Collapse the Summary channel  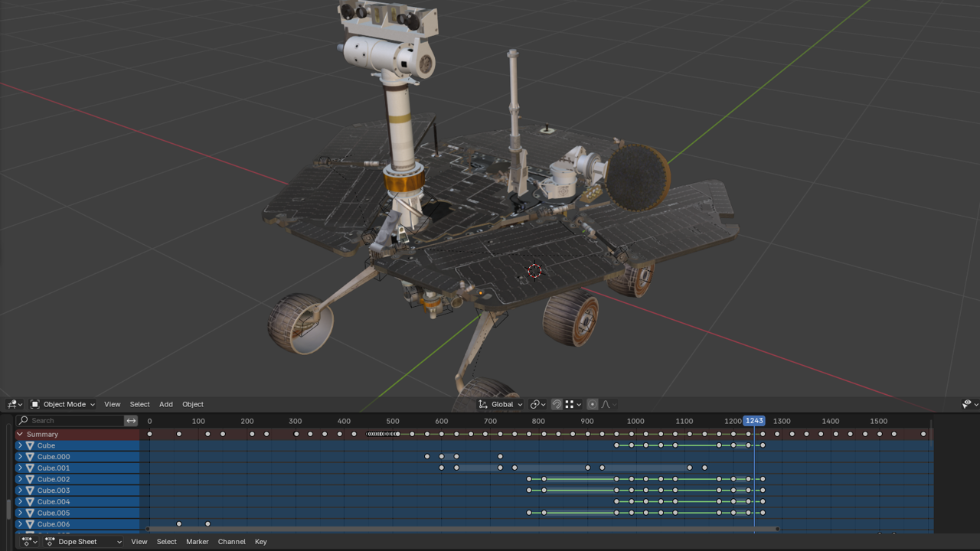(x=20, y=434)
